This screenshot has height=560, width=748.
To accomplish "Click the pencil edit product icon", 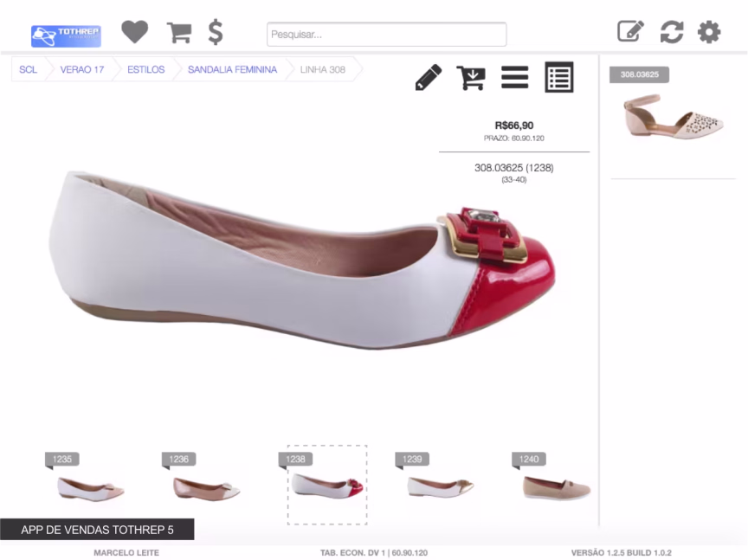I will click(x=428, y=78).
